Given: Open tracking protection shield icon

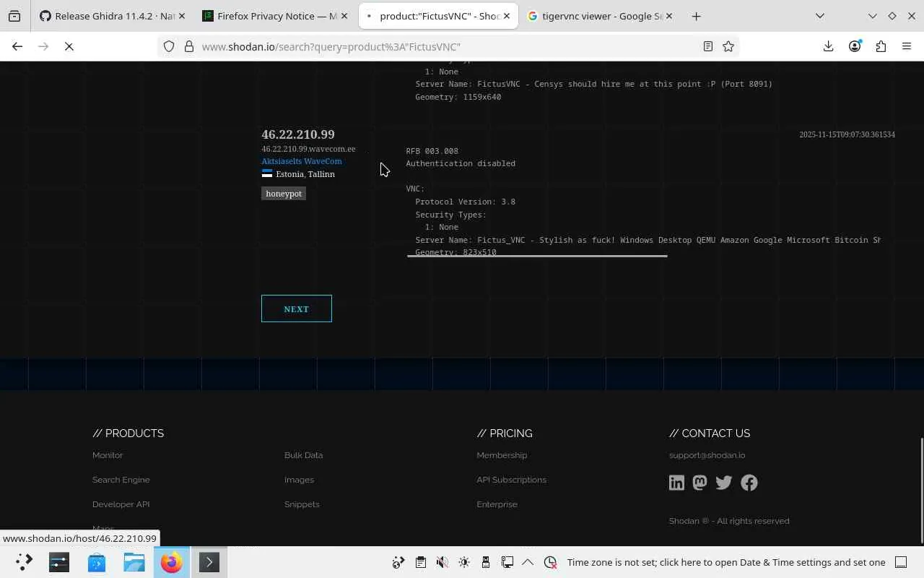Looking at the screenshot, I should (169, 46).
